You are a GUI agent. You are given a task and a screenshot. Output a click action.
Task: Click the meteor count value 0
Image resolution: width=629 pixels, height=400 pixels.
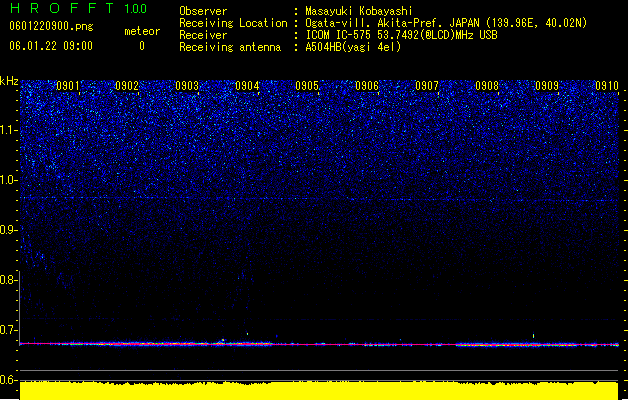[142, 46]
